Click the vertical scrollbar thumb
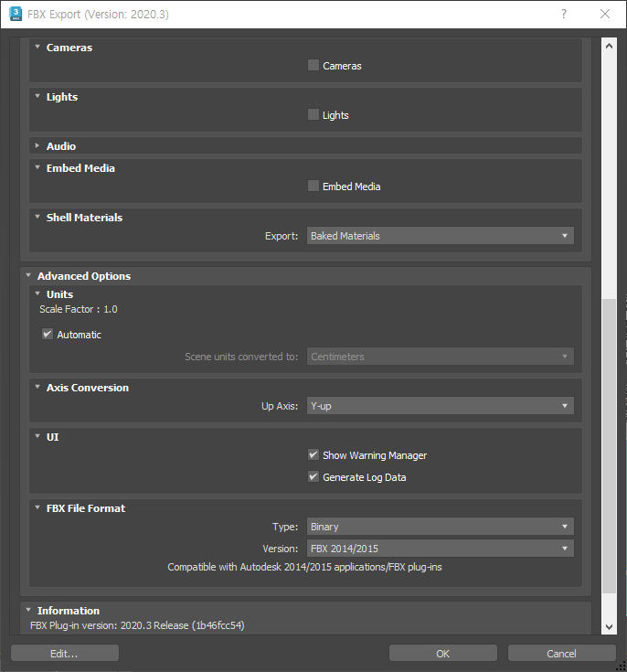Screen dimensions: 627x672 pyautogui.click(x=609, y=446)
